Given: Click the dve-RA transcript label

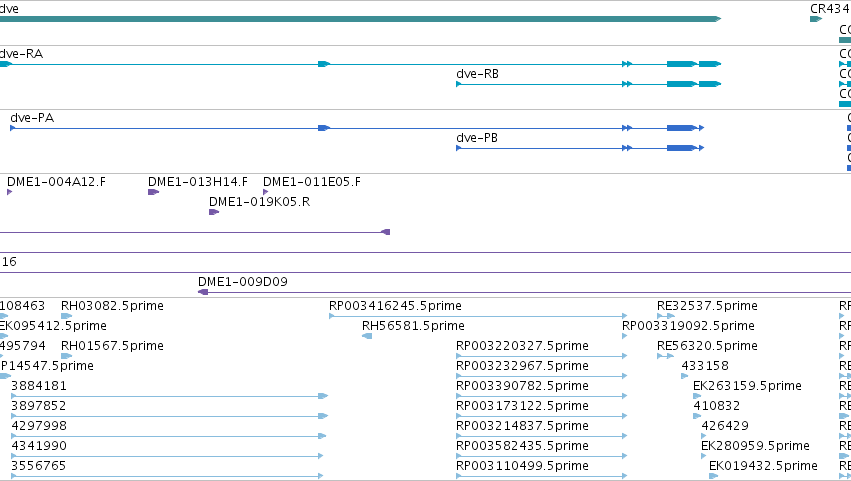Looking at the screenshot, I should tap(21, 54).
